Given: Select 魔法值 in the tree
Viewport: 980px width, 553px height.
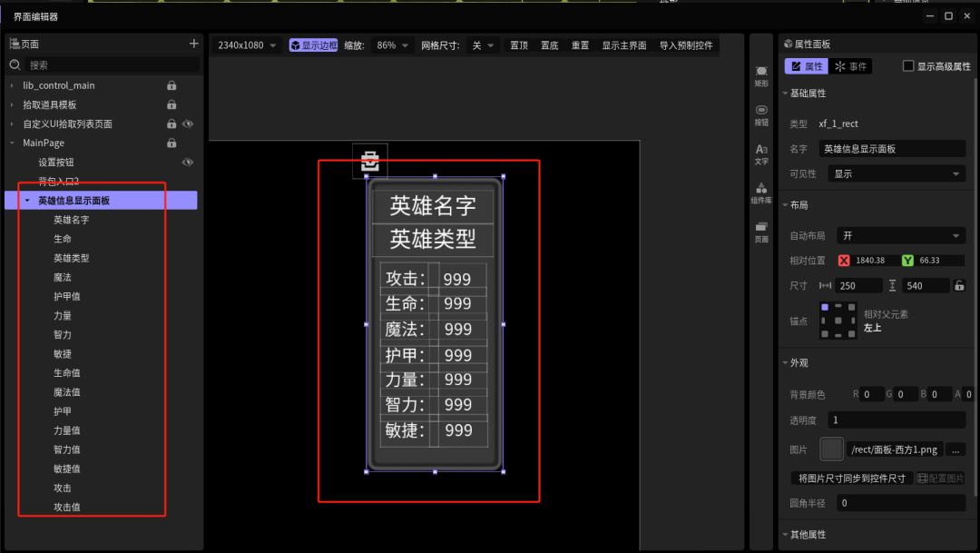Looking at the screenshot, I should click(x=67, y=392).
